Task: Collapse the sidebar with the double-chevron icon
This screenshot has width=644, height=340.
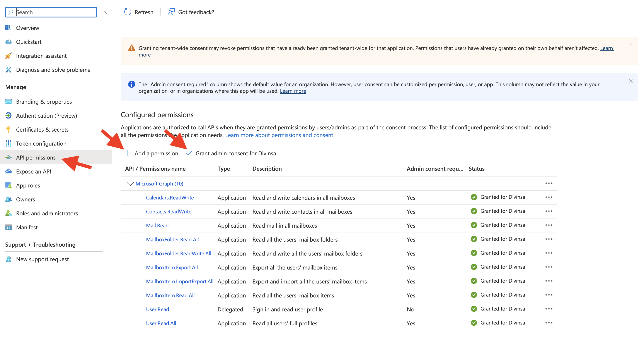Action: pos(105,12)
